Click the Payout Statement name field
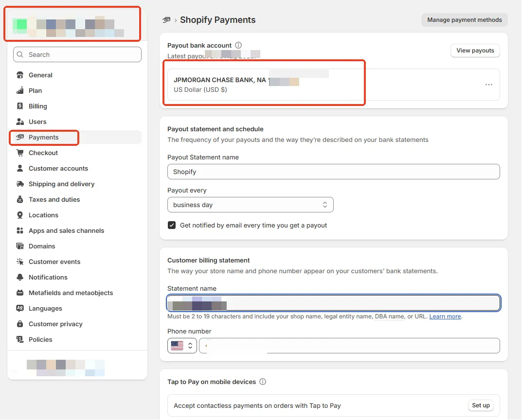The width and height of the screenshot is (522, 420). (333, 172)
